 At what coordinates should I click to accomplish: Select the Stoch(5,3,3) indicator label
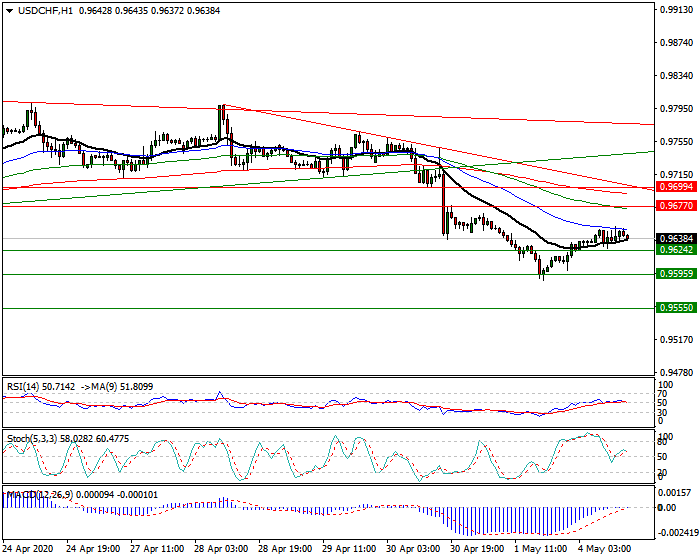coord(32,439)
